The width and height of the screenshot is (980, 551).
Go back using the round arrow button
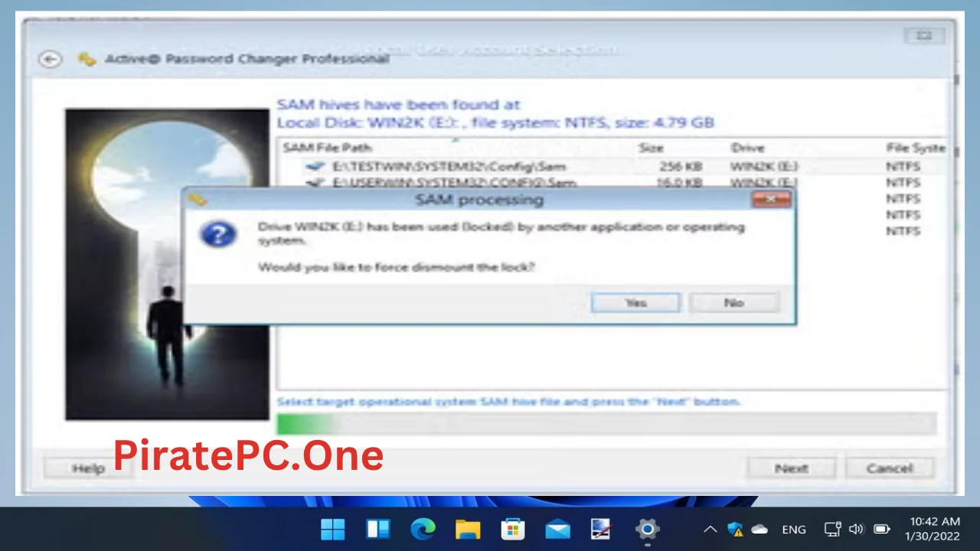click(51, 59)
